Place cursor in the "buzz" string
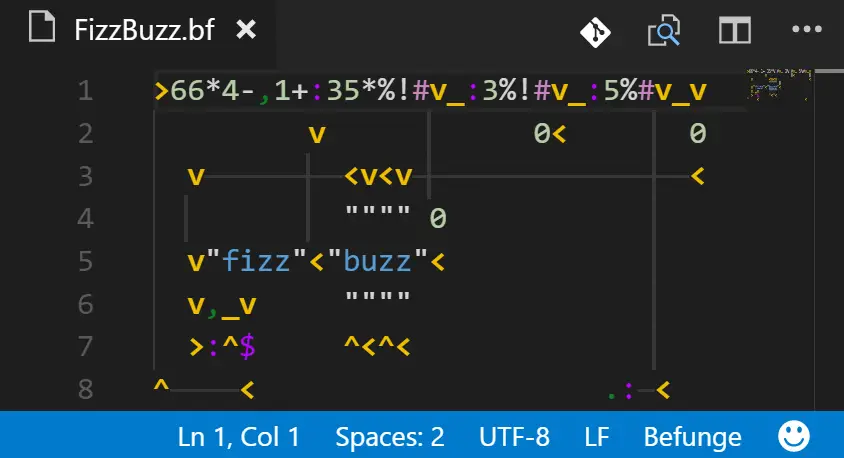The width and height of the screenshot is (844, 458). (x=377, y=261)
